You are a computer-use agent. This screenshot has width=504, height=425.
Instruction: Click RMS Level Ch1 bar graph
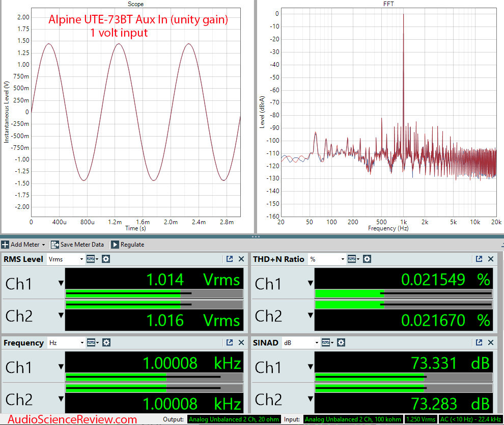[154, 294]
